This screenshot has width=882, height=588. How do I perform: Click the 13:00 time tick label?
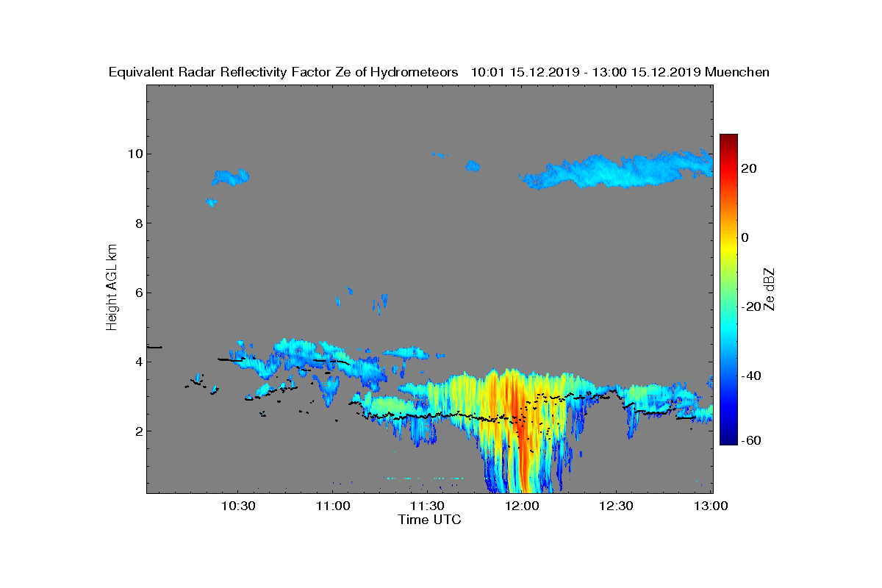(x=711, y=506)
